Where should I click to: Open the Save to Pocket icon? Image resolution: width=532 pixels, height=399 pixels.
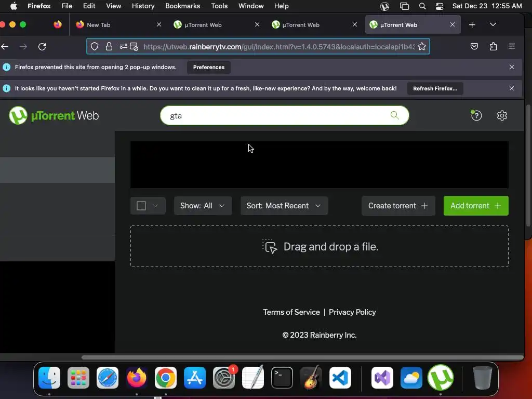[x=474, y=46]
